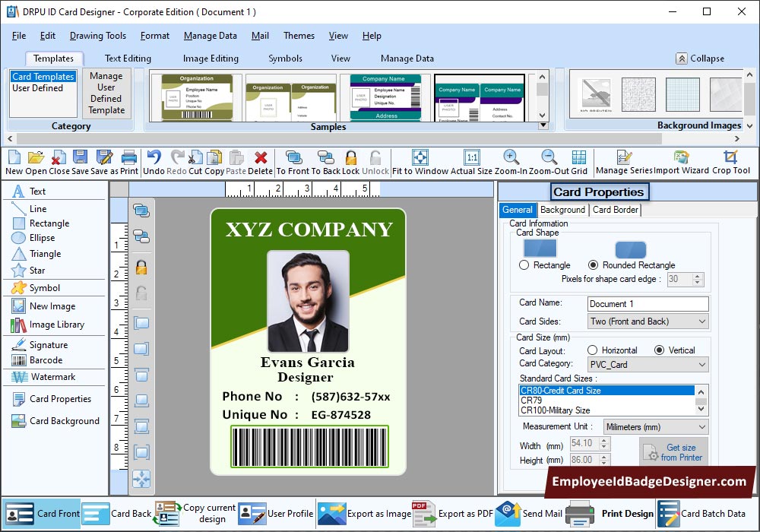Viewport: 760px width, 532px height.
Task: Undo the last action
Action: coord(154,157)
